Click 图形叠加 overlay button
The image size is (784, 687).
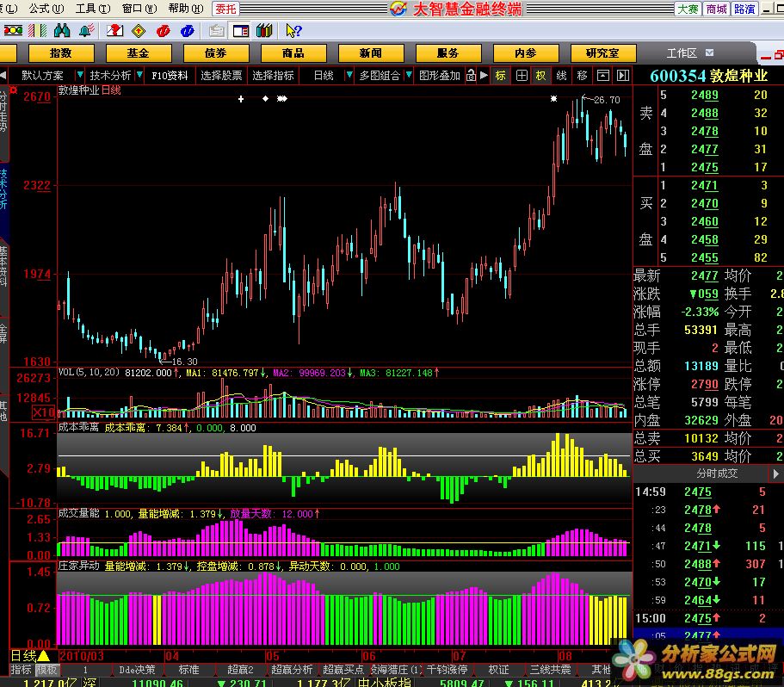pyautogui.click(x=440, y=76)
